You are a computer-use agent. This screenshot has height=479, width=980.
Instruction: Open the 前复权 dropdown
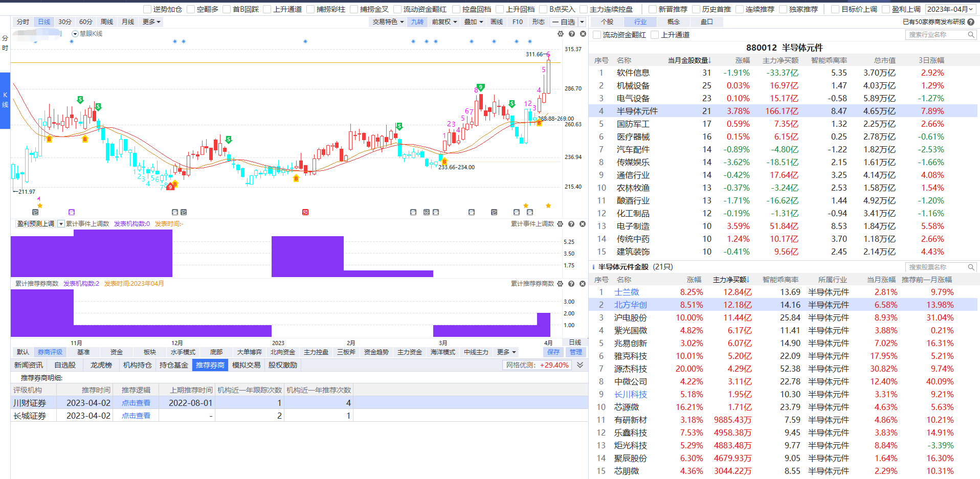tap(444, 22)
